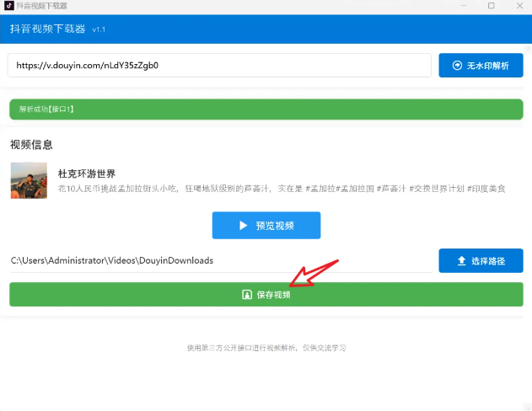
Task: Click the v1.1 version label
Action: [99, 29]
